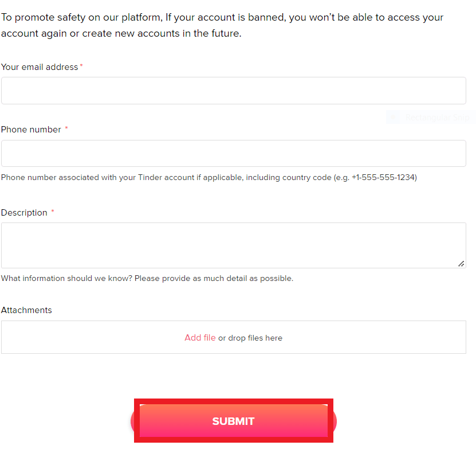The width and height of the screenshot is (476, 457).
Task: Click the description helper text
Action: (147, 278)
